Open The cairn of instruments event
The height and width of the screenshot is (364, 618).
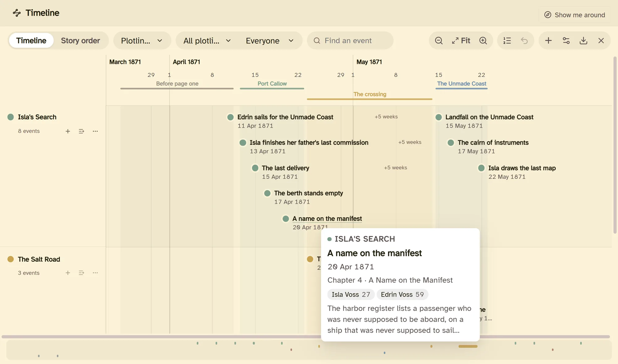[493, 142]
